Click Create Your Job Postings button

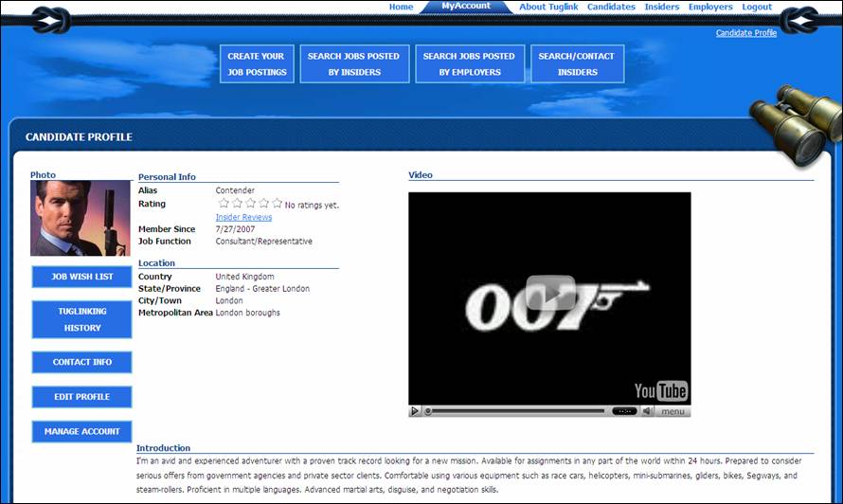coord(257,63)
